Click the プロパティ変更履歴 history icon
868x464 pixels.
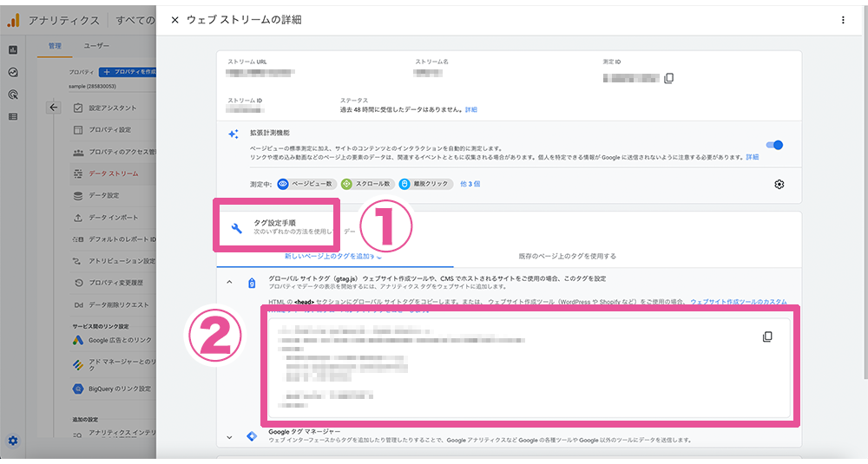78,283
